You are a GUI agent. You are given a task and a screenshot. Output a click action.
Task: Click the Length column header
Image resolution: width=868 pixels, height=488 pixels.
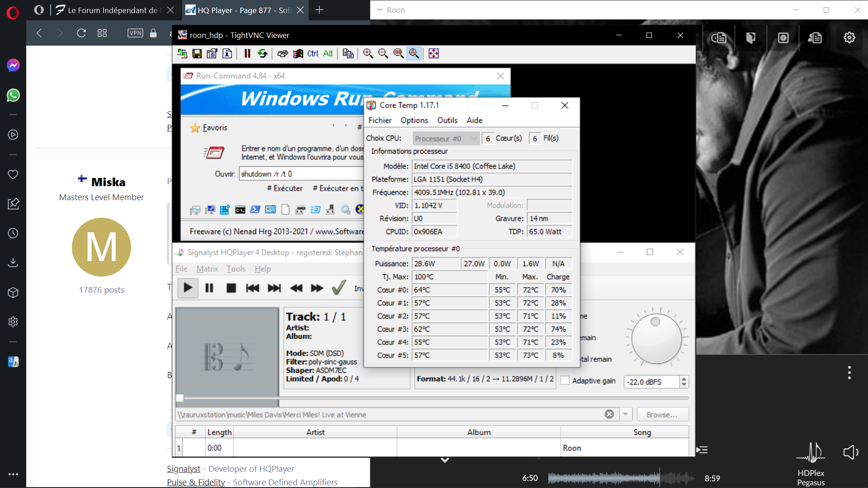(x=219, y=432)
